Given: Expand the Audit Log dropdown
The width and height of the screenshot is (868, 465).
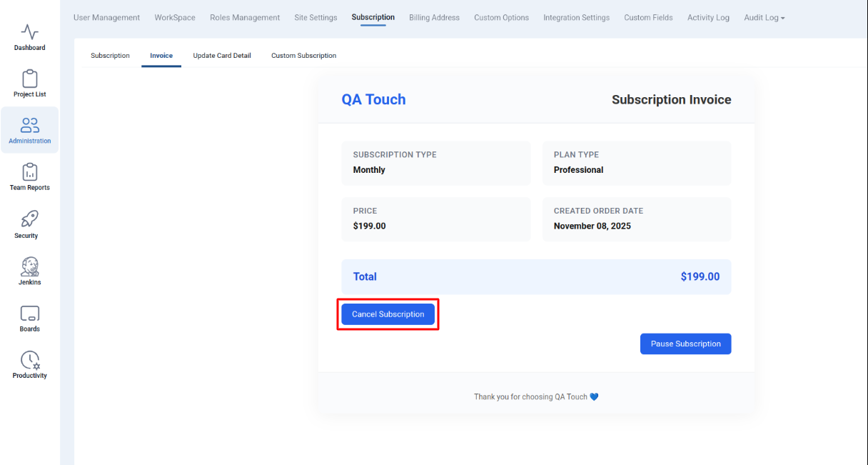Looking at the screenshot, I should click(764, 18).
